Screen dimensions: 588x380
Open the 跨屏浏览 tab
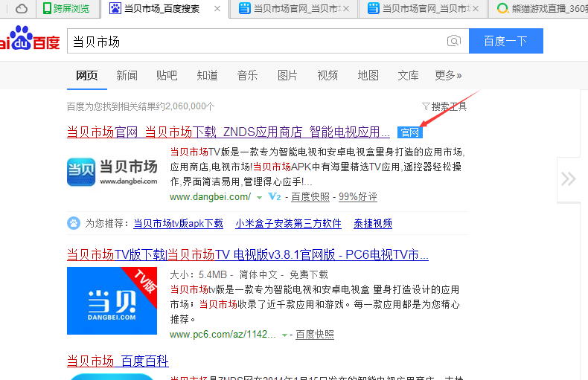pyautogui.click(x=67, y=8)
